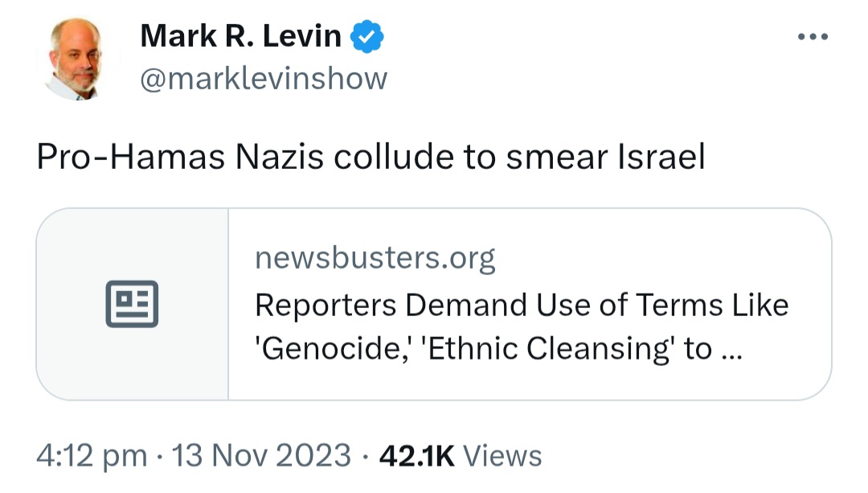Open the display name Mark R. Levin
This screenshot has width=868, height=493.
(241, 36)
